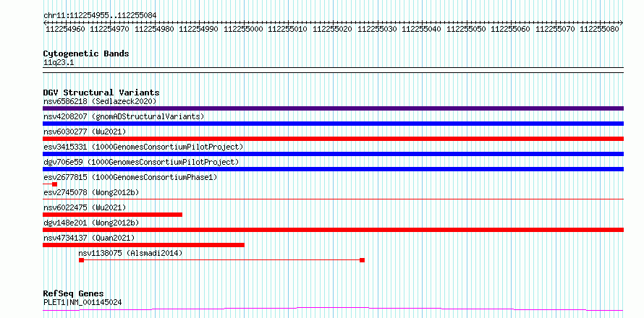Open variant esv2677815 1000GenomesConsortiumPhase1 label
The image size is (644, 318).
[x=130, y=177]
